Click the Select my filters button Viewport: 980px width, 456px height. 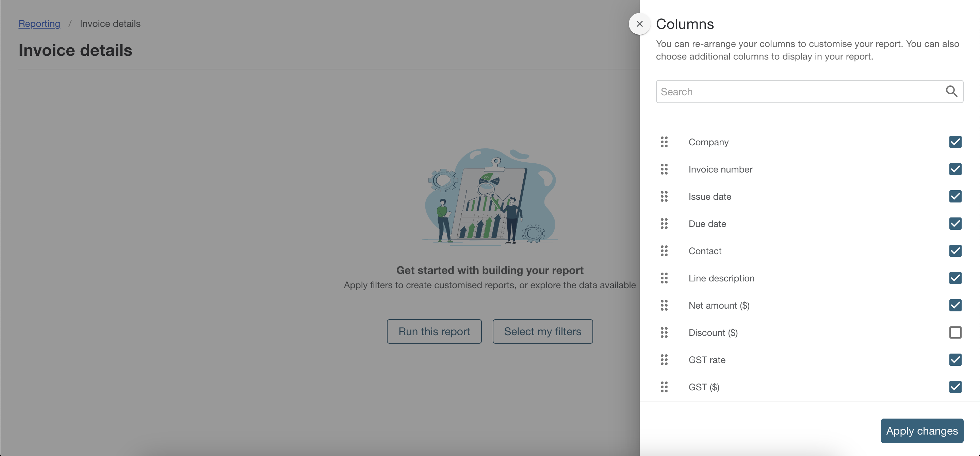coord(542,331)
